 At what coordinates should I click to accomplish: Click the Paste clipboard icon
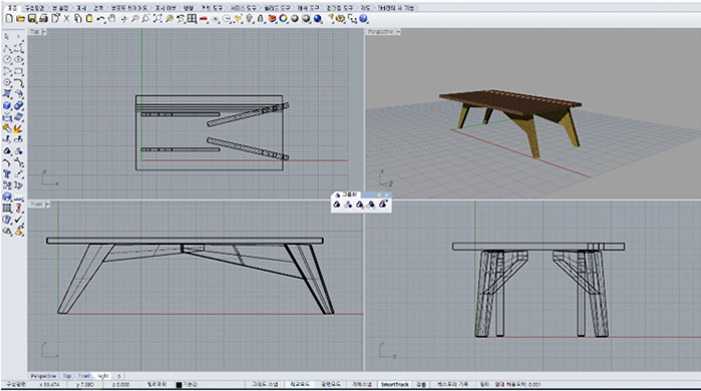tap(89, 18)
